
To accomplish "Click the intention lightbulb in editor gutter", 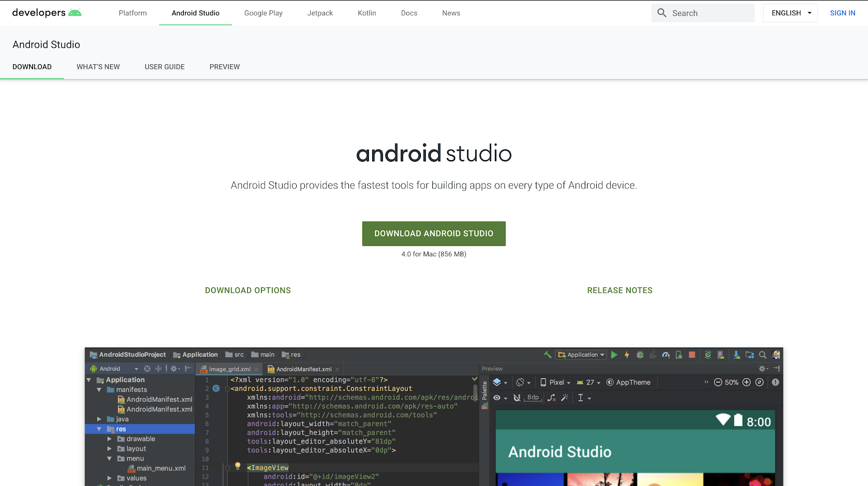I will (238, 466).
